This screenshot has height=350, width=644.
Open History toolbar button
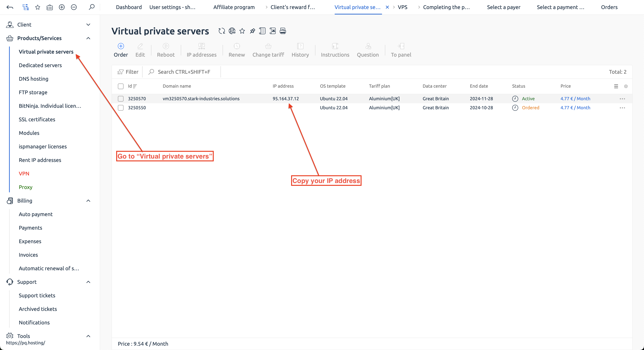pyautogui.click(x=300, y=50)
